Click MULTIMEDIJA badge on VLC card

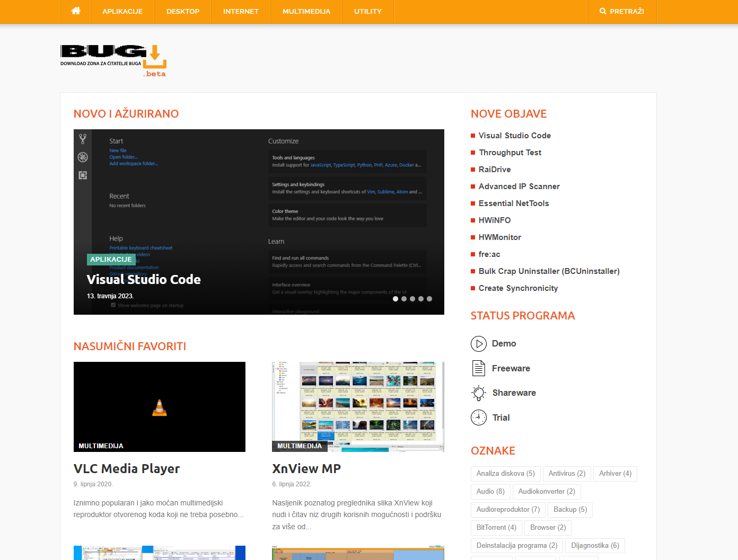point(101,446)
